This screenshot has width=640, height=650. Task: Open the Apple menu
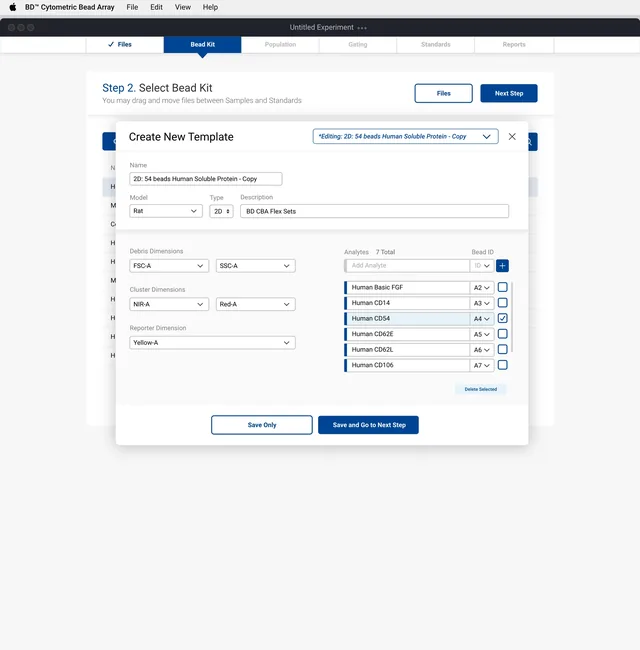pyautogui.click(x=13, y=7)
